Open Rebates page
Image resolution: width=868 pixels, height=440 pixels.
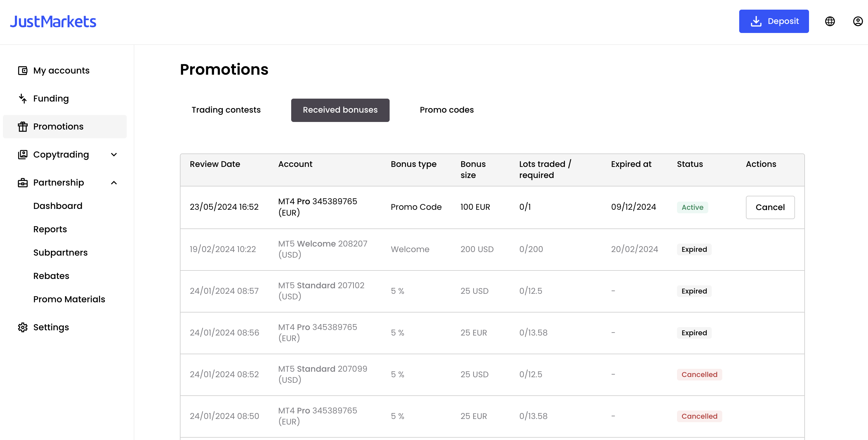pyautogui.click(x=51, y=276)
